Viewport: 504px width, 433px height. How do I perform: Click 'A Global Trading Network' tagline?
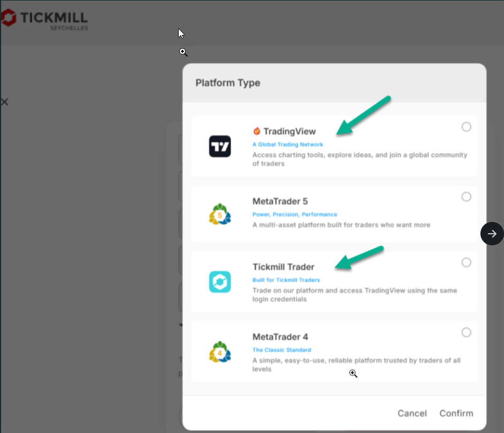point(288,144)
